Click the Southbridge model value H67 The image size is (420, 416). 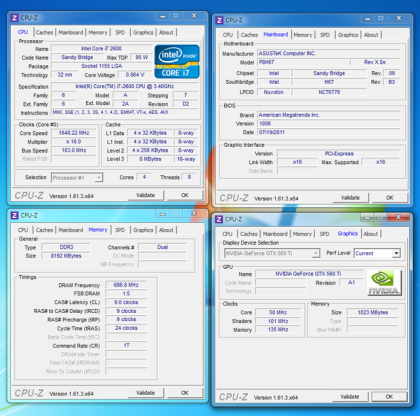pyautogui.click(x=329, y=82)
